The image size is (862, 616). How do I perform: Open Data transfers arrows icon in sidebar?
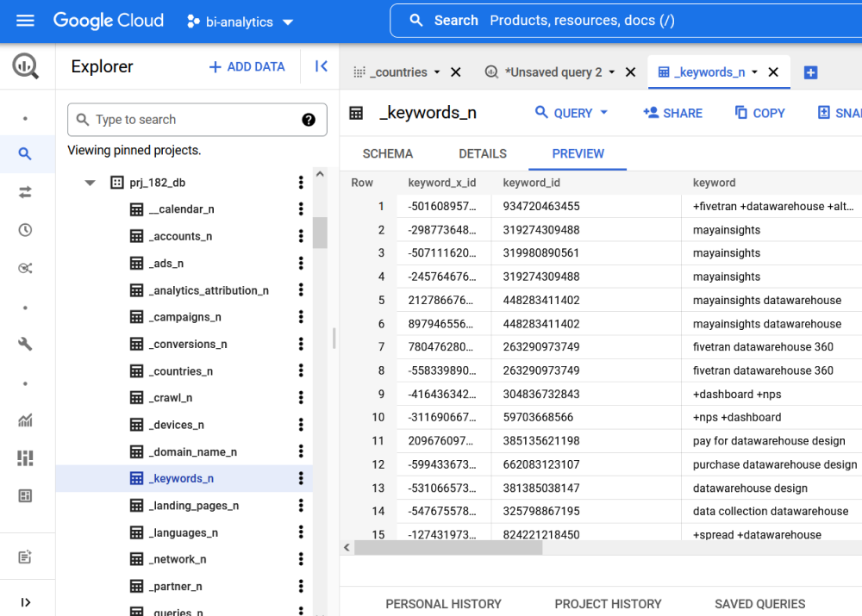pyautogui.click(x=25, y=192)
